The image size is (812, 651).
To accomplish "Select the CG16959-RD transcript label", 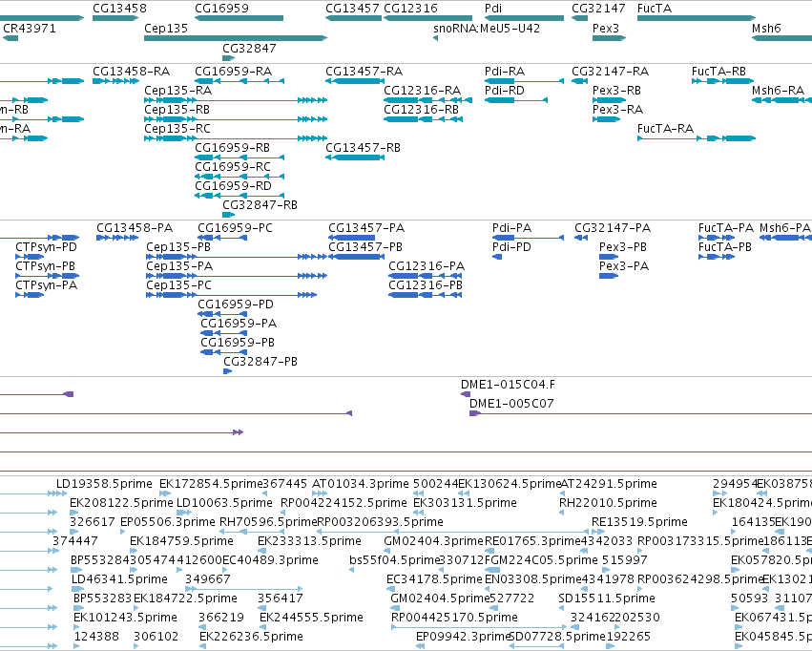I will (x=233, y=186).
